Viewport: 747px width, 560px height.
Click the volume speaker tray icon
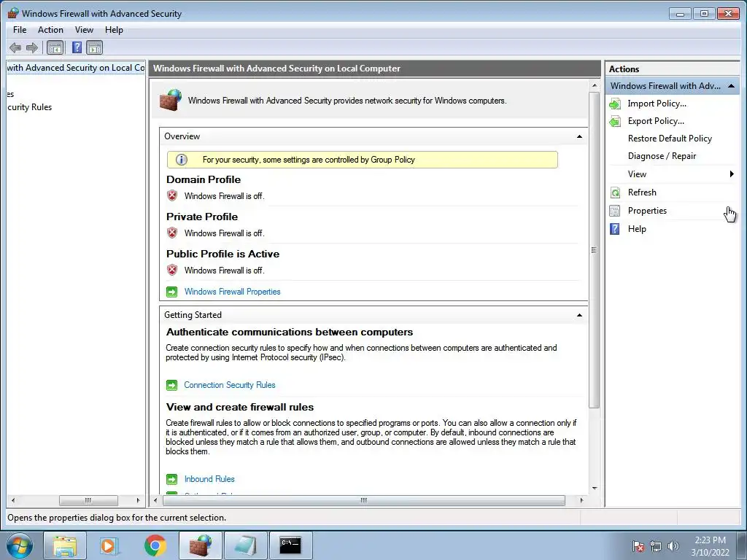coord(673,546)
